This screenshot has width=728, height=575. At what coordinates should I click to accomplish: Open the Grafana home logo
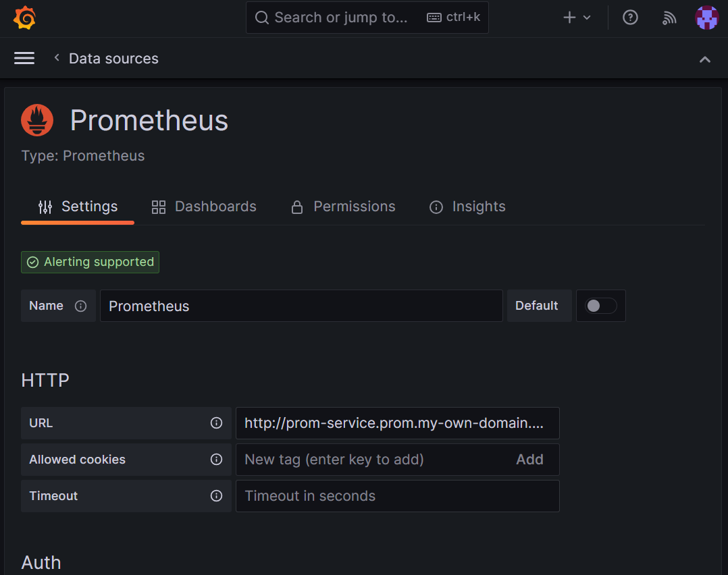25,17
